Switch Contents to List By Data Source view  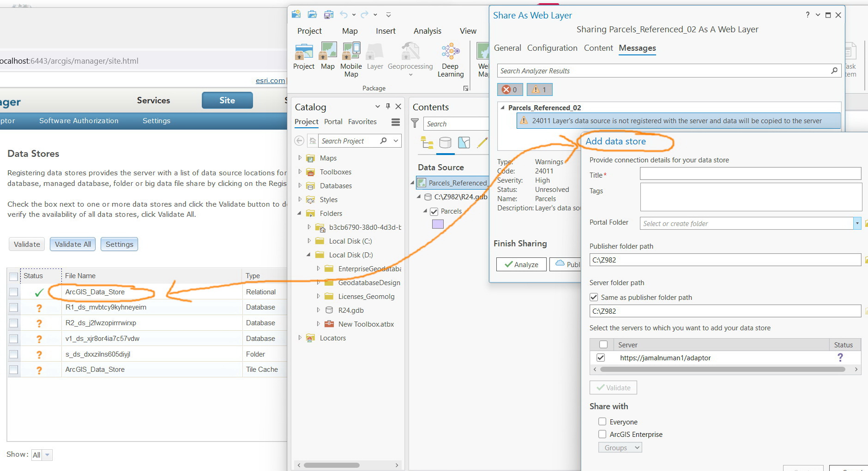[446, 143]
